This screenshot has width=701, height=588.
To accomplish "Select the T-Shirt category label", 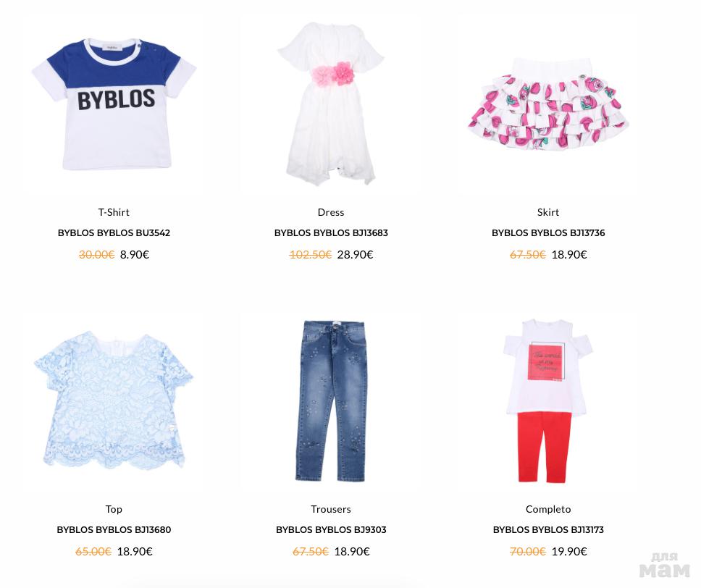I will 114,212.
